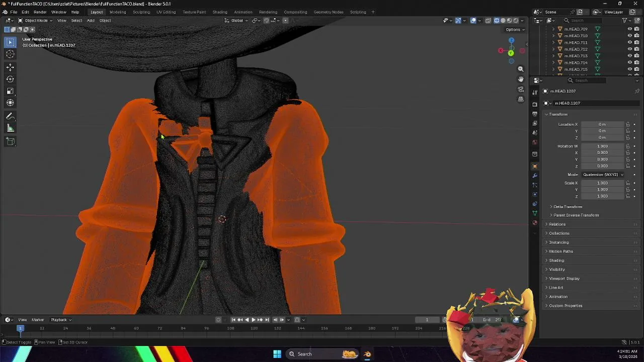Click the Location X value field

[602, 124]
